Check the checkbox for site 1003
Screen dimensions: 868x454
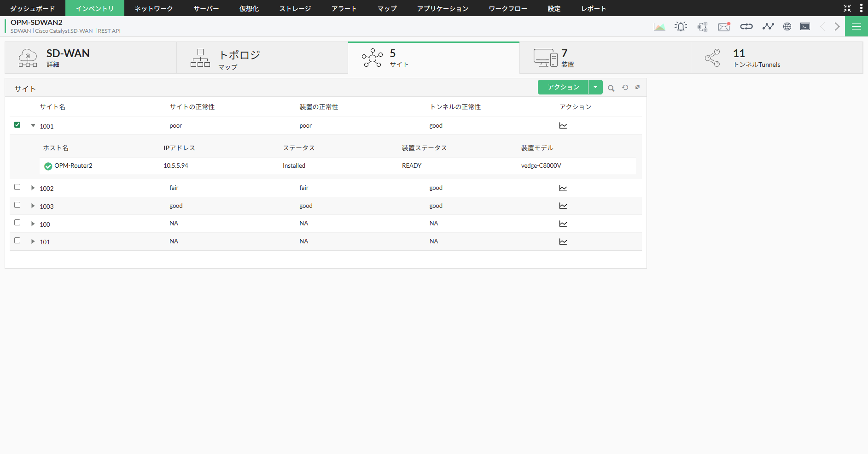coord(17,205)
